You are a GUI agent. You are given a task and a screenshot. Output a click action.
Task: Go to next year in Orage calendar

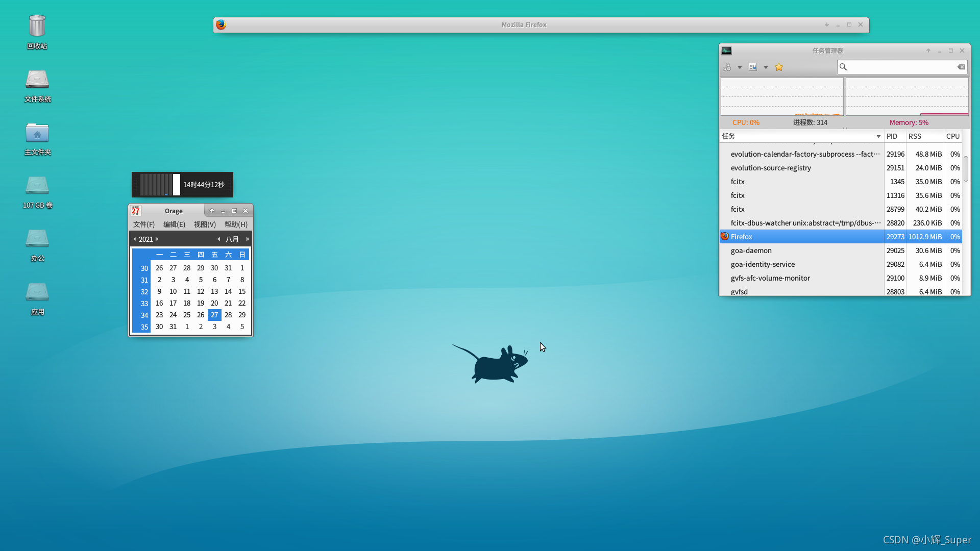[157, 239]
